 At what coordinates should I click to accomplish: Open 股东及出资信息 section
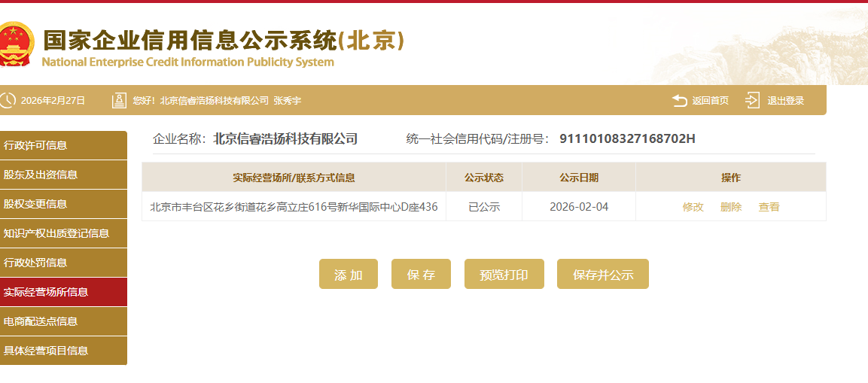tap(63, 175)
